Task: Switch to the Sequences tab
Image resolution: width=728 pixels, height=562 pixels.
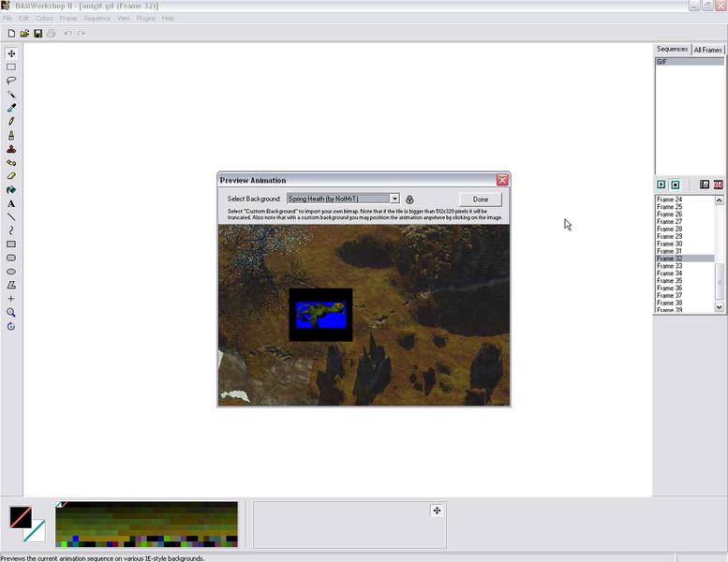Action: point(673,50)
